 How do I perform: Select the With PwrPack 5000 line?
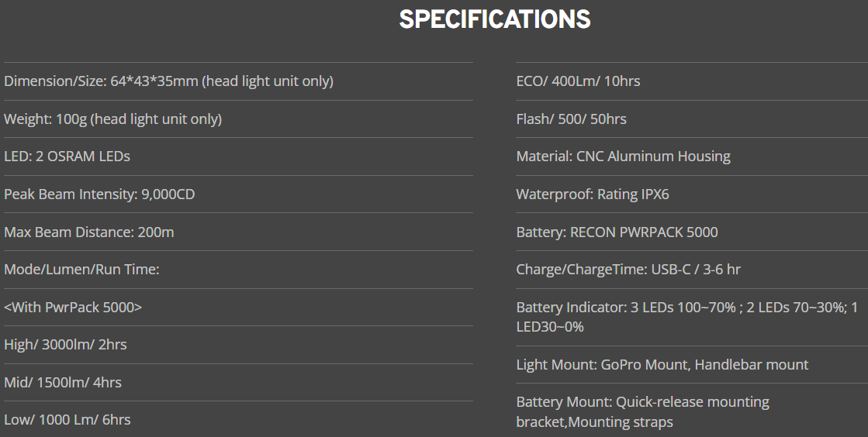click(x=73, y=307)
